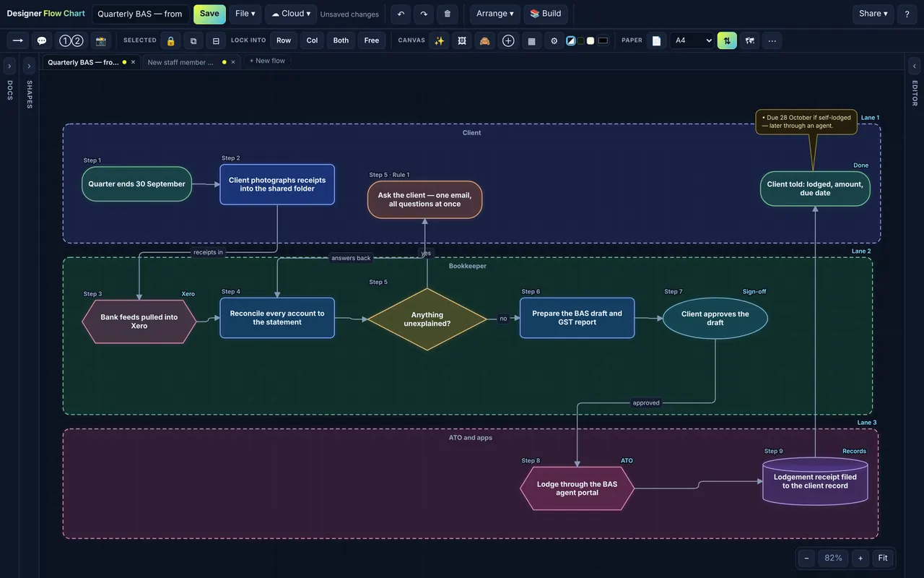Image resolution: width=924 pixels, height=578 pixels.
Task: Open the A4 paper size dropdown
Action: pos(692,40)
